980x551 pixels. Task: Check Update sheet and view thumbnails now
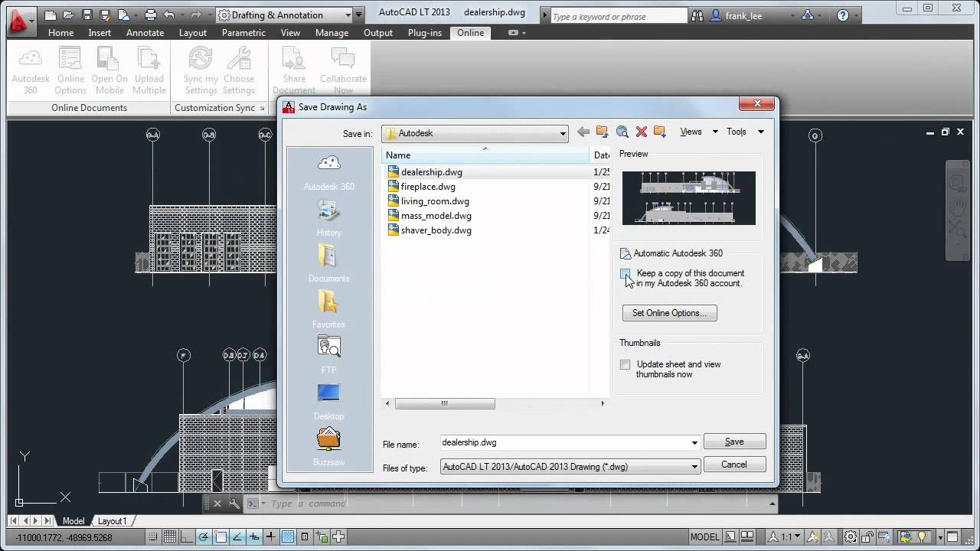(626, 365)
